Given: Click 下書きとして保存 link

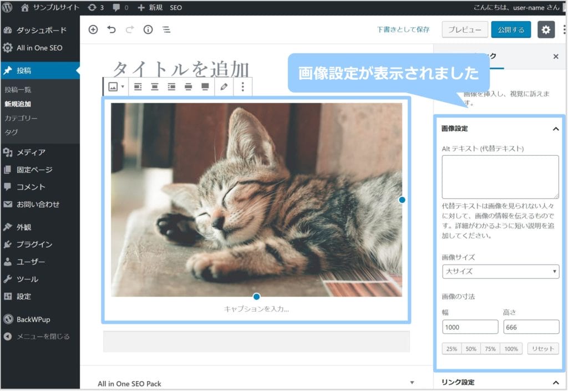Looking at the screenshot, I should (403, 30).
